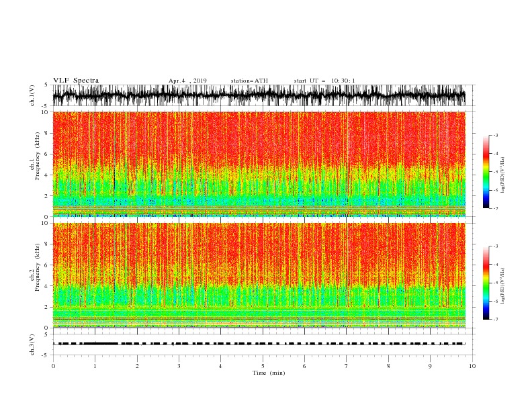Viewport: 532px width, 411px height.
Task: Click time axis tick label "5"
Action: pos(263,366)
